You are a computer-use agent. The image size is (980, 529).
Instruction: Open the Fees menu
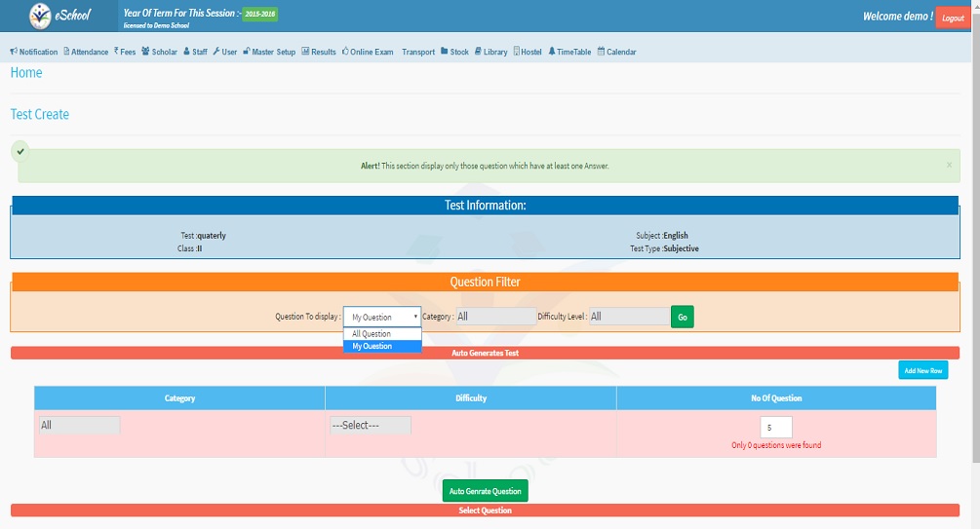125,52
